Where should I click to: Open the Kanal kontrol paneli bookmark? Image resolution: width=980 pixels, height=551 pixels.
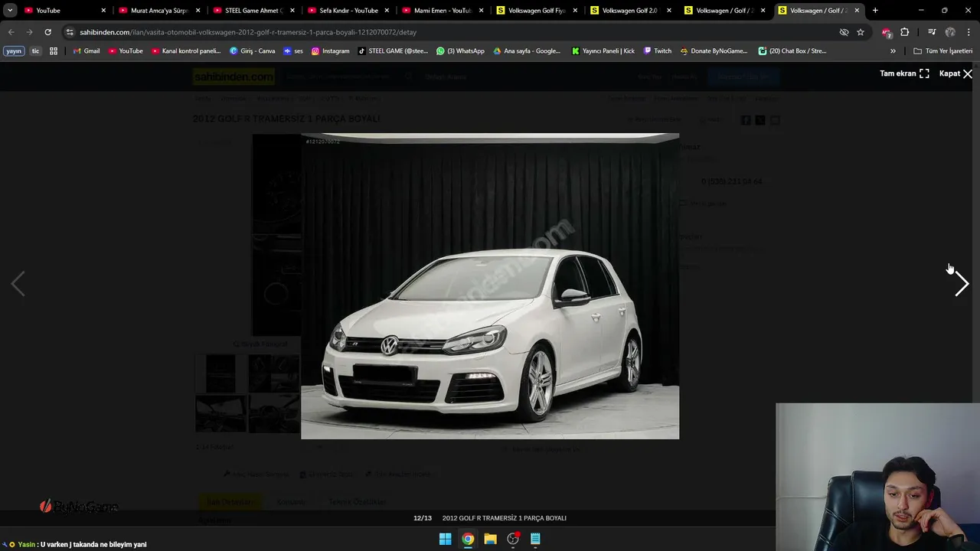186,51
